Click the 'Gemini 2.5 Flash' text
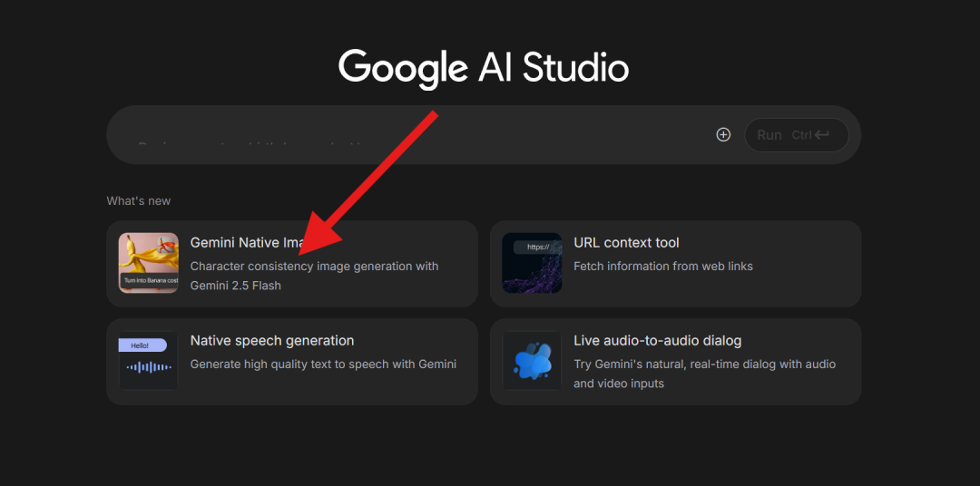 point(236,286)
